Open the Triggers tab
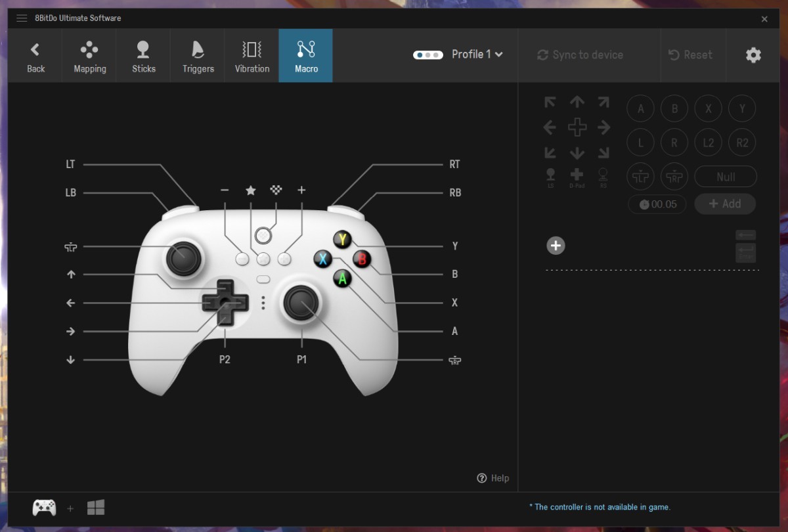This screenshot has height=532, width=788. [198, 56]
